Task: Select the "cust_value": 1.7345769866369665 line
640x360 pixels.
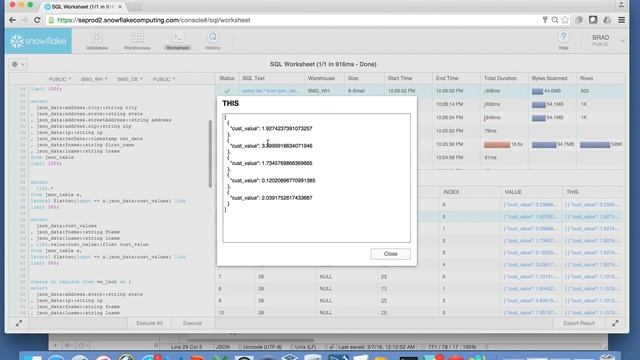Action: 271,163
